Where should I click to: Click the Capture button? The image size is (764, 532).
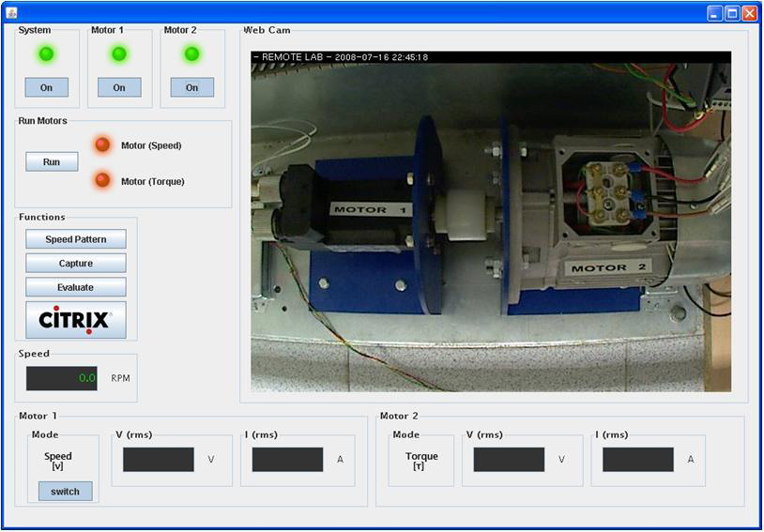click(x=75, y=264)
